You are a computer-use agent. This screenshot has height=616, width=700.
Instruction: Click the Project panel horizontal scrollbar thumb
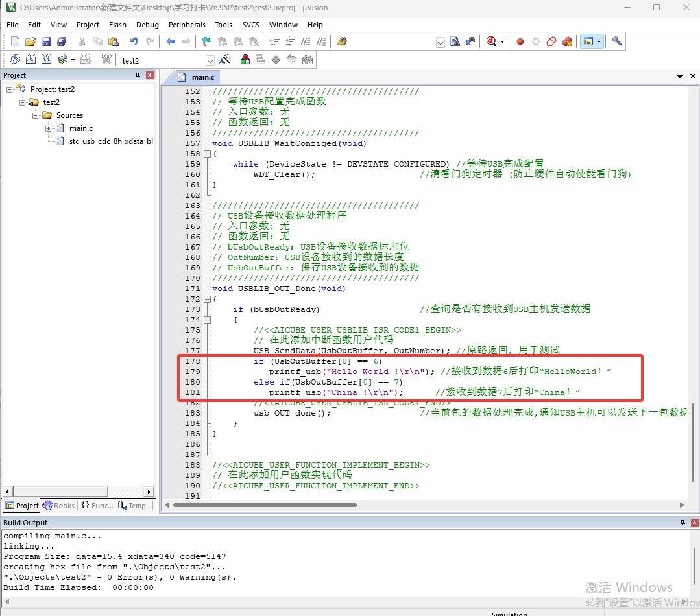tap(60, 492)
